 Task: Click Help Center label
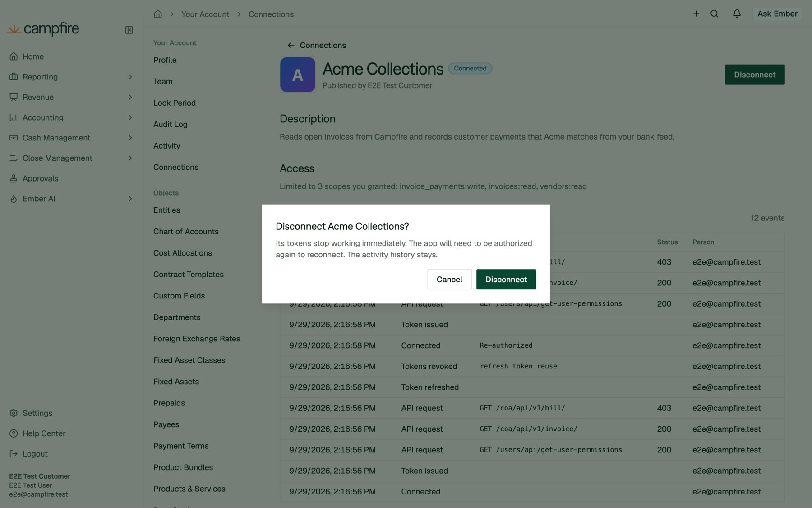pos(44,433)
